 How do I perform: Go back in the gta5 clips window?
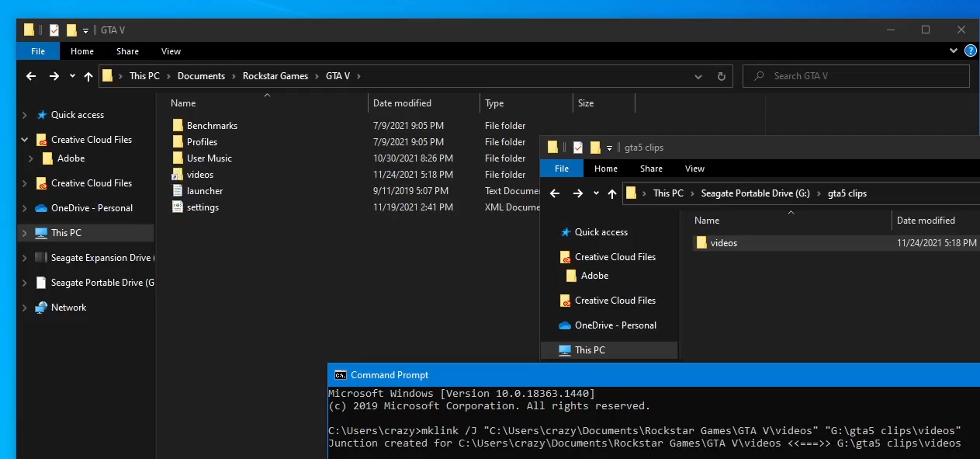point(555,193)
